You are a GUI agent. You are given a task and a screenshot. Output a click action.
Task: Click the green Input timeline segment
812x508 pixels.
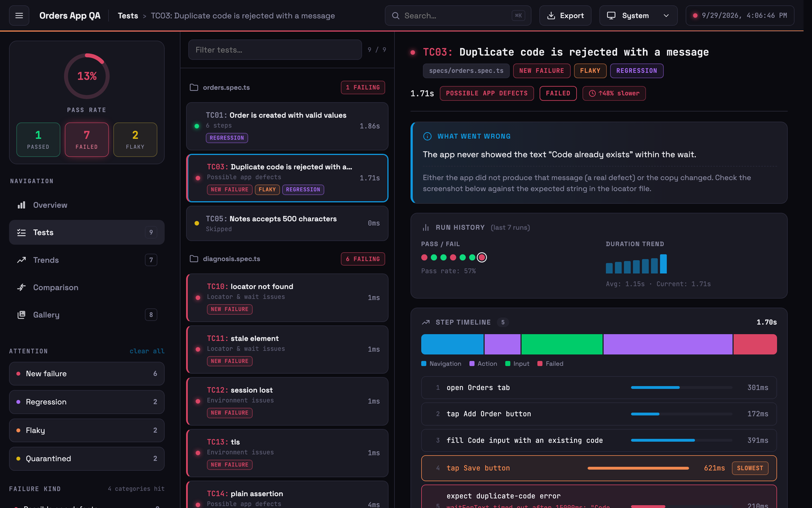[562, 344]
